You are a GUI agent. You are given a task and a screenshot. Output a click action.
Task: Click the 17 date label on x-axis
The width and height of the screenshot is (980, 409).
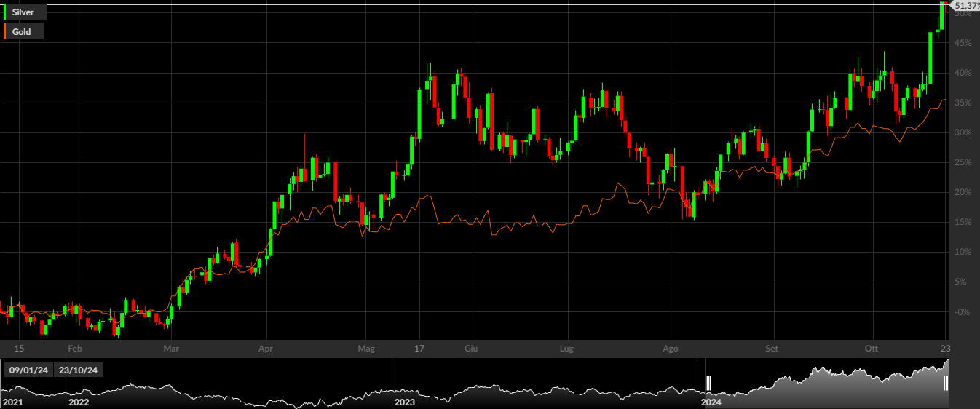[x=419, y=349]
